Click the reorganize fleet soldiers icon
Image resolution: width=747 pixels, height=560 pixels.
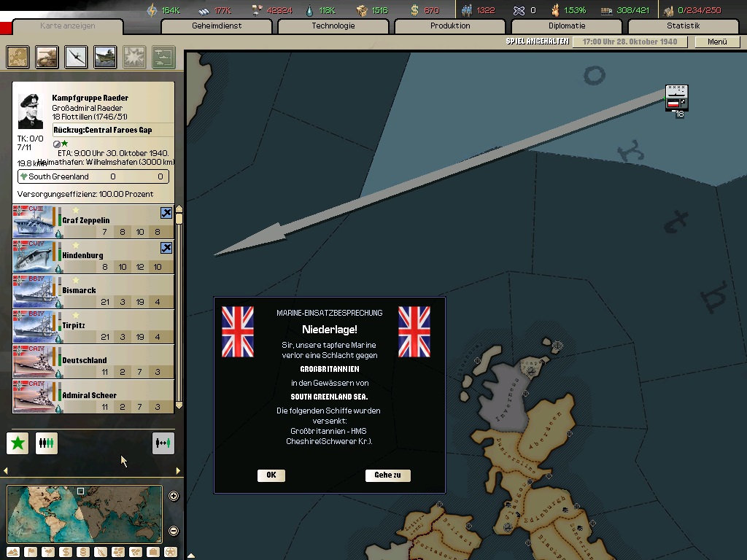pyautogui.click(x=47, y=443)
